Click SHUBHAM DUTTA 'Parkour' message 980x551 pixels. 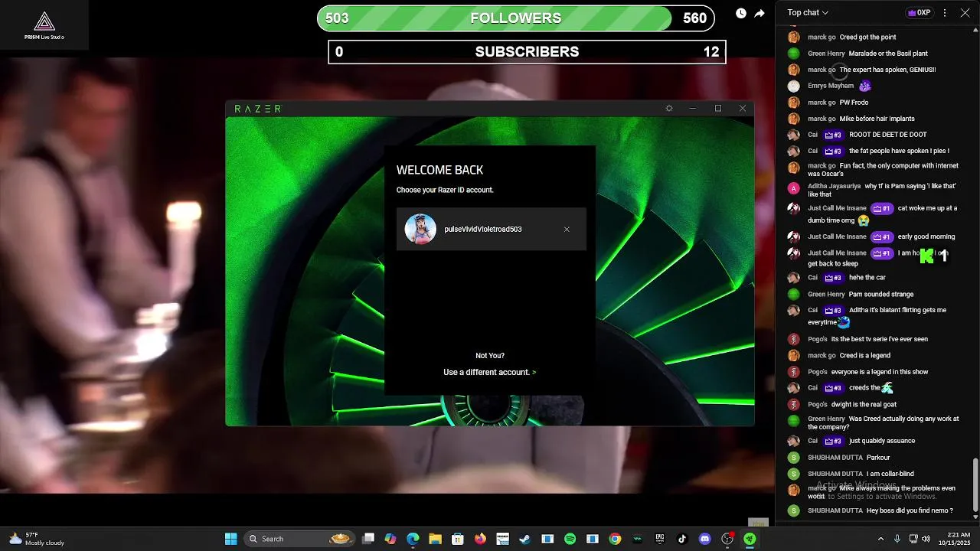click(878, 458)
